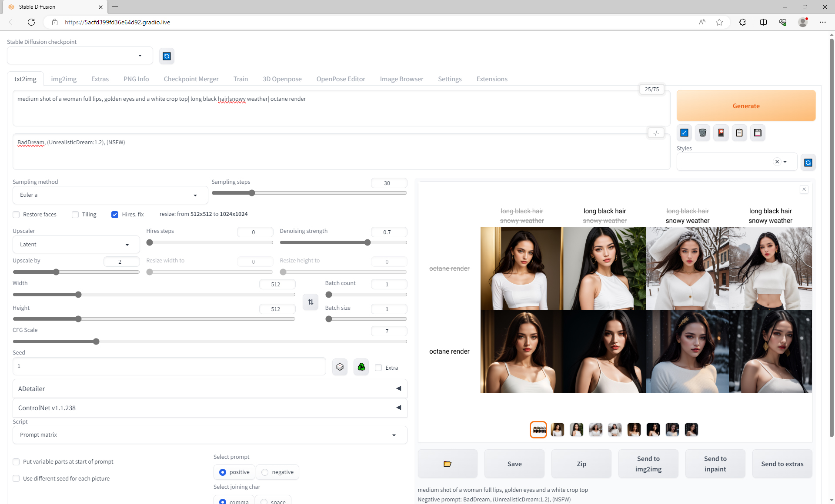Click the refresh styles icon
The image size is (835, 504).
808,162
